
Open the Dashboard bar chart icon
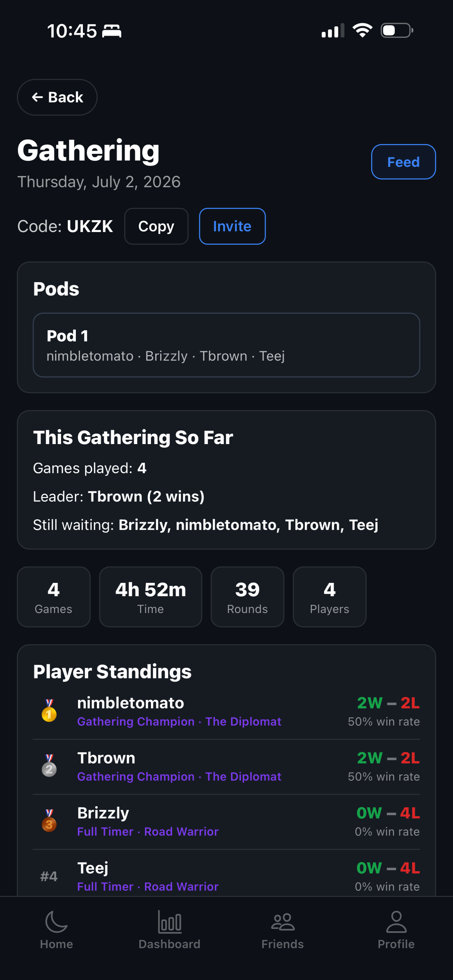(170, 921)
